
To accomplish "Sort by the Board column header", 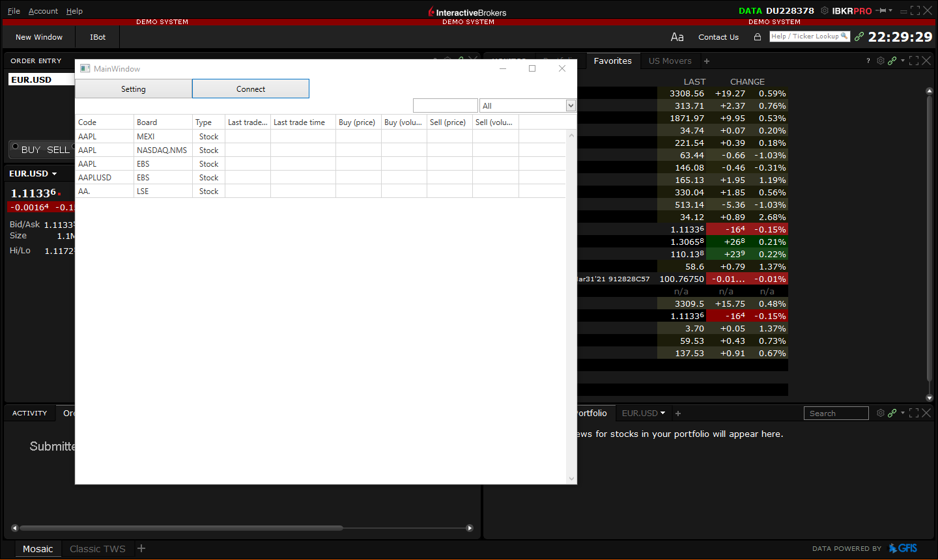I will [x=163, y=122].
